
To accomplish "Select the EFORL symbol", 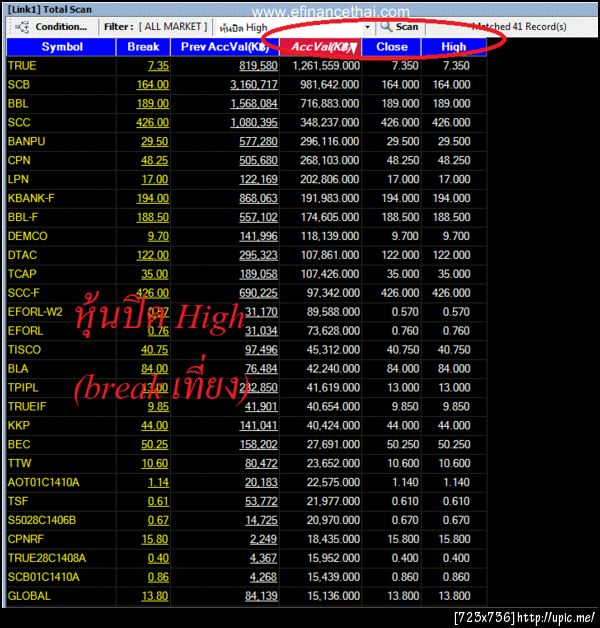I will pyautogui.click(x=25, y=331).
